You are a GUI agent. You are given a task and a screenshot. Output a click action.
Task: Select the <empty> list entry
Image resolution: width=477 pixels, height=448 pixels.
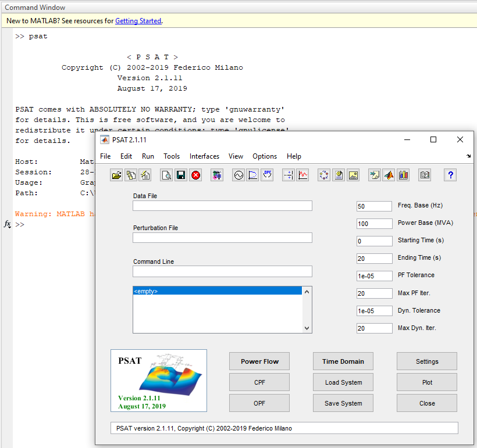(218, 291)
